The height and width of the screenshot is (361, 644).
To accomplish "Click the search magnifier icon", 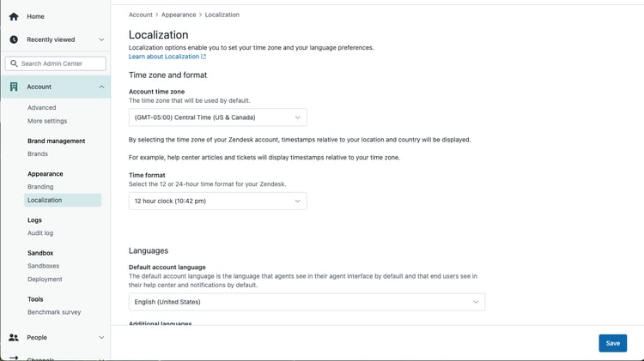I will (13, 63).
